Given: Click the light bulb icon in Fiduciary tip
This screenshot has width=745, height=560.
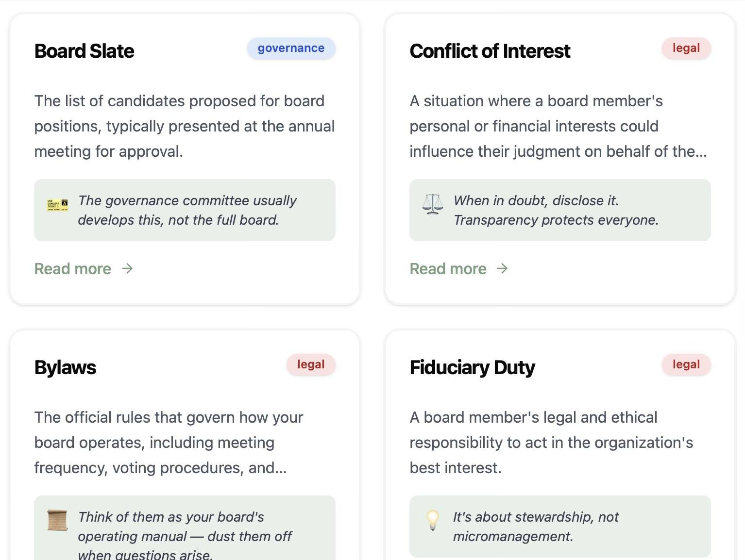Looking at the screenshot, I should [x=432, y=520].
